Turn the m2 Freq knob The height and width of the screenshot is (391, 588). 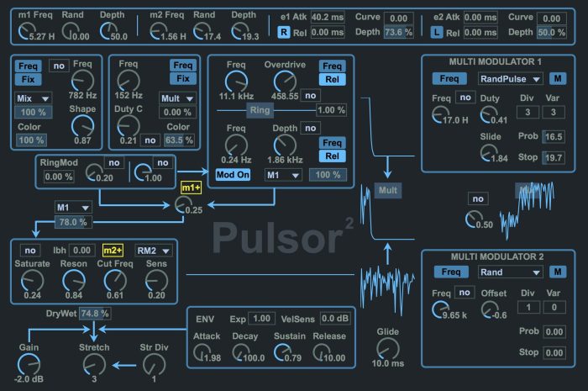(158, 31)
